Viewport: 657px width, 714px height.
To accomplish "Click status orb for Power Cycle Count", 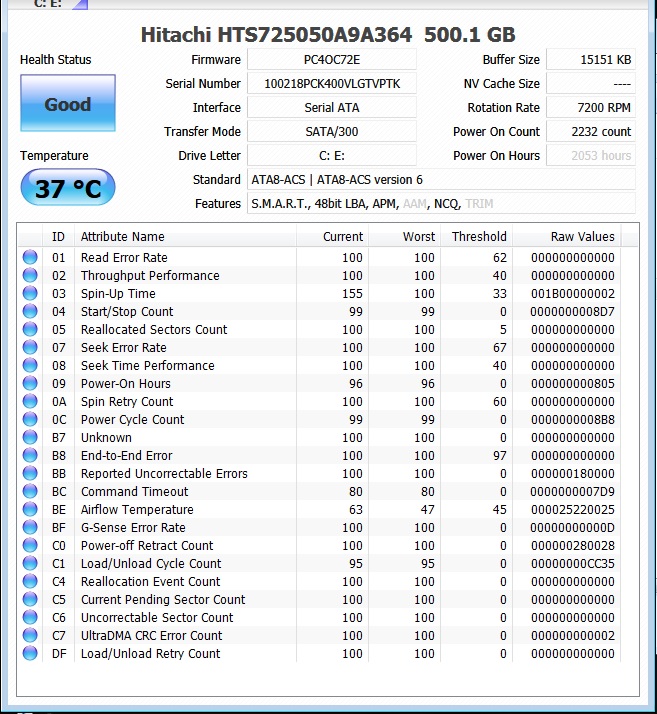I will [30, 419].
